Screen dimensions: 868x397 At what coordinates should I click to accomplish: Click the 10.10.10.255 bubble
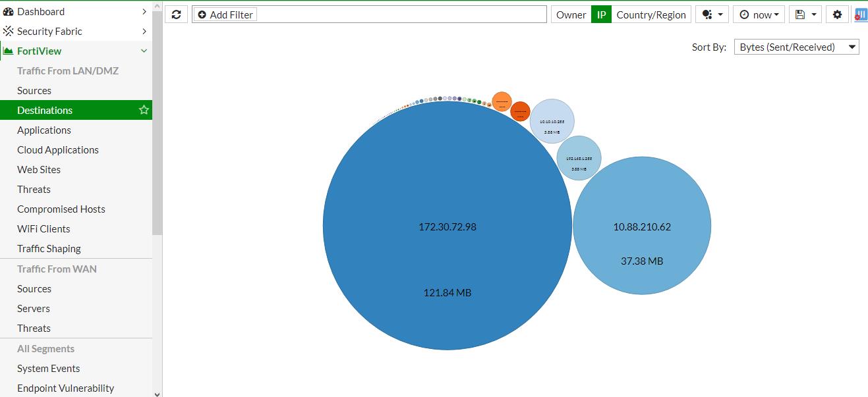pos(552,121)
